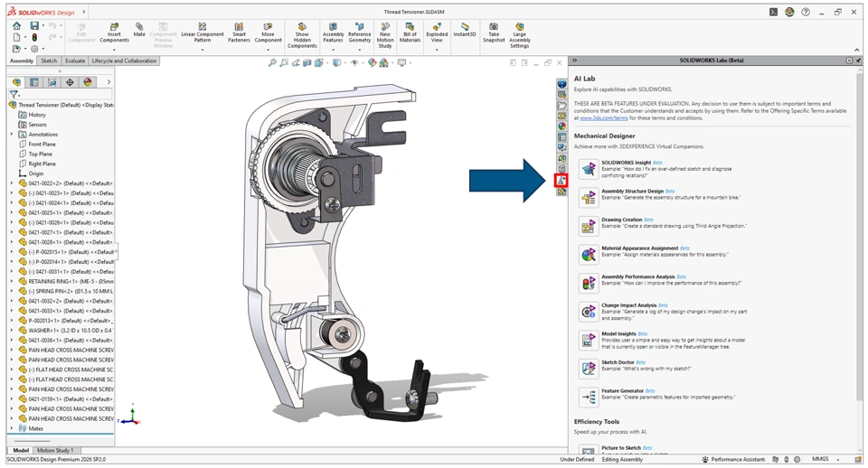The width and height of the screenshot is (868, 468).
Task: Click the Mate tool
Action: click(x=139, y=30)
